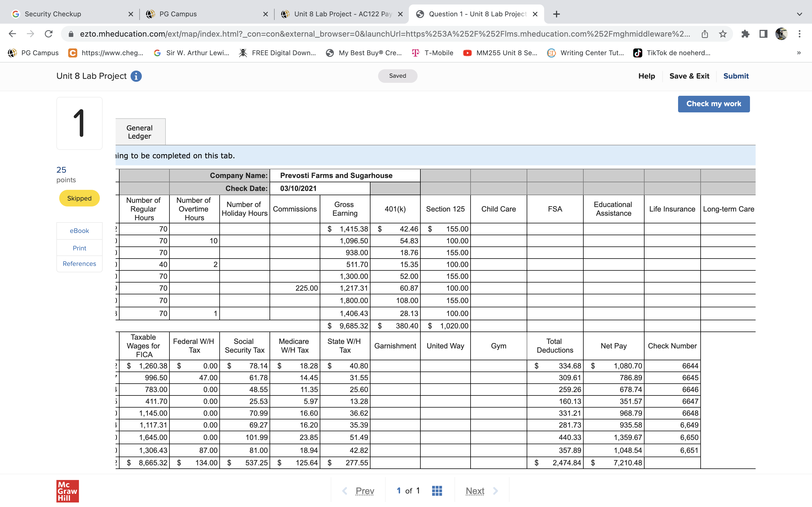Click the share page icon in address bar

pos(705,34)
